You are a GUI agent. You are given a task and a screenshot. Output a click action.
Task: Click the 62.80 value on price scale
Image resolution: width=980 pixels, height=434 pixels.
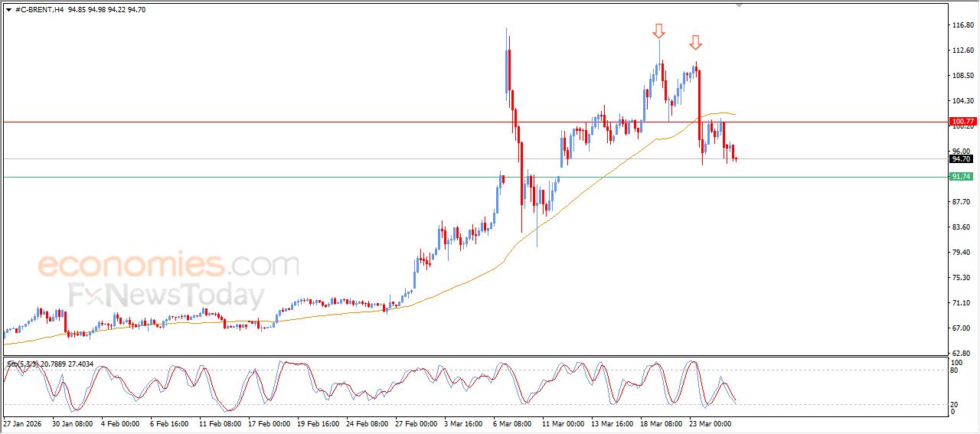point(962,353)
